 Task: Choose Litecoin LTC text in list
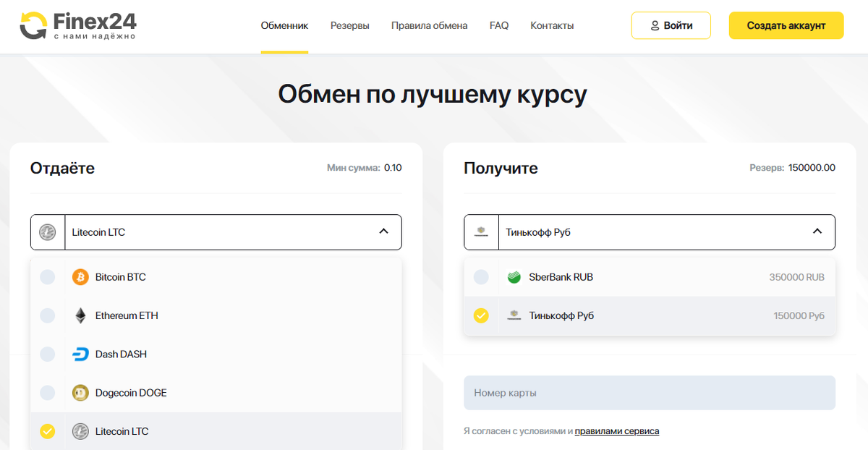[122, 431]
